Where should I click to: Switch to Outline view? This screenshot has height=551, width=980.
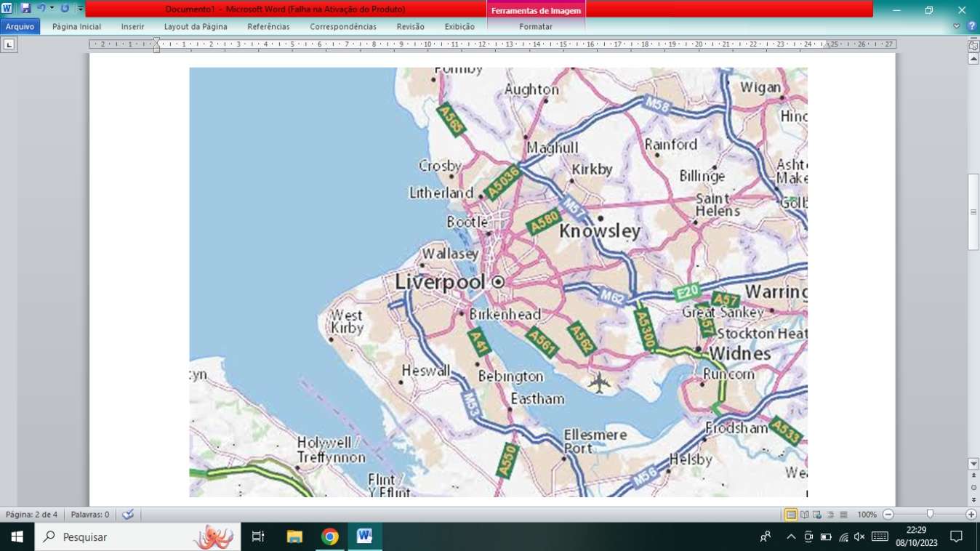830,515
